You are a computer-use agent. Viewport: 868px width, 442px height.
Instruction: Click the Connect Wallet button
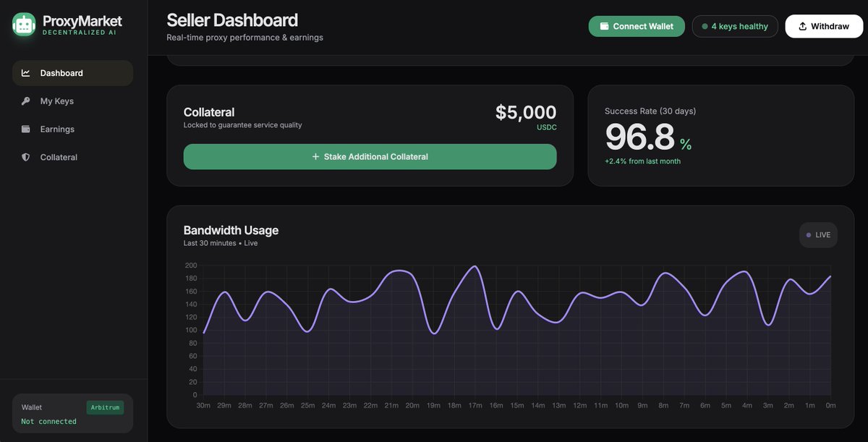637,26
